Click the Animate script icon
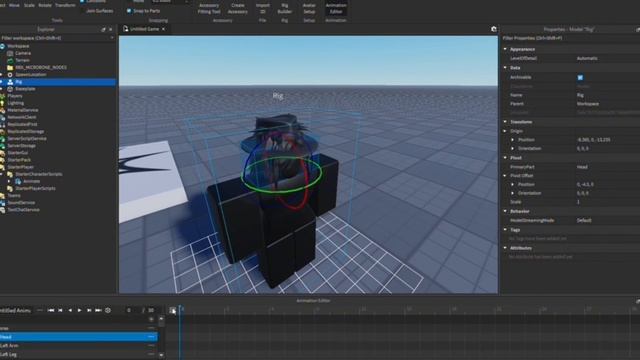 (x=18, y=181)
